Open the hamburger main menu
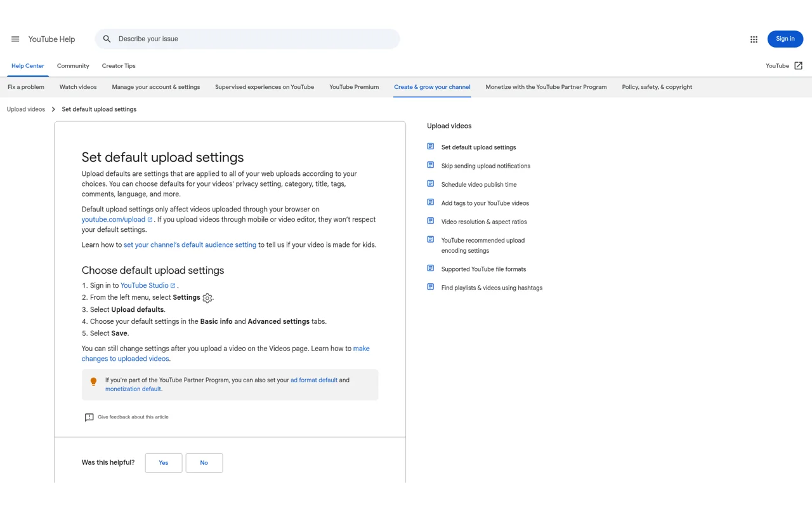This screenshot has width=812, height=508. 15,39
